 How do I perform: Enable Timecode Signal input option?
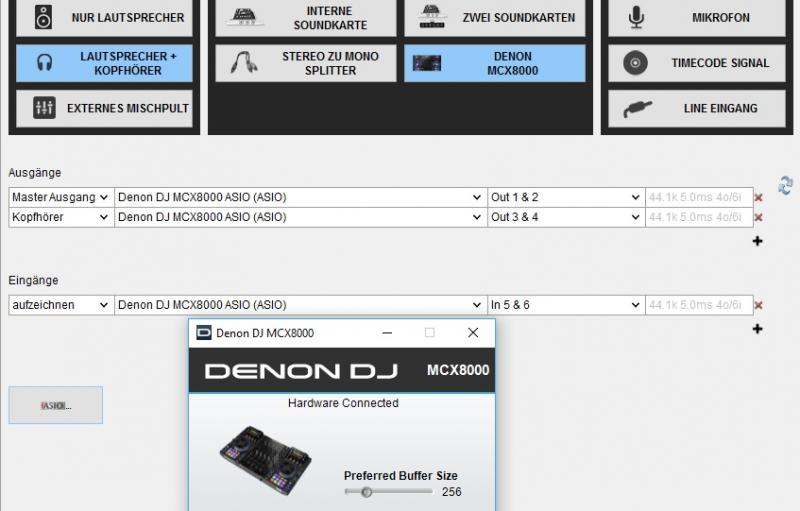point(697,63)
